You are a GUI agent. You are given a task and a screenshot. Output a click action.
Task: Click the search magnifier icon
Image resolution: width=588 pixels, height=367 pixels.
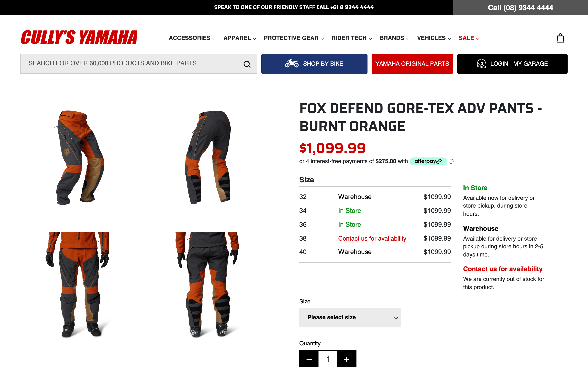247,64
